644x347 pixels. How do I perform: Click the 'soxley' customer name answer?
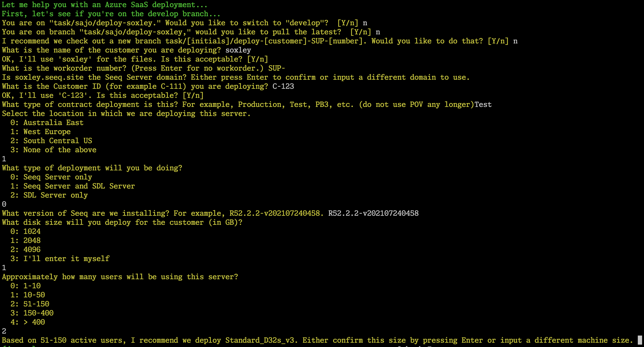coord(238,50)
